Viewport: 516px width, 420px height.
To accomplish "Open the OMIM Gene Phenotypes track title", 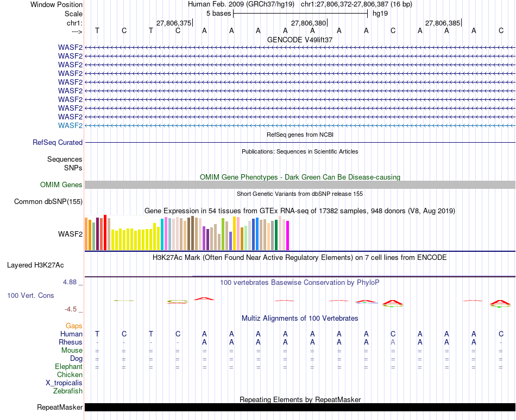I will tap(300, 177).
